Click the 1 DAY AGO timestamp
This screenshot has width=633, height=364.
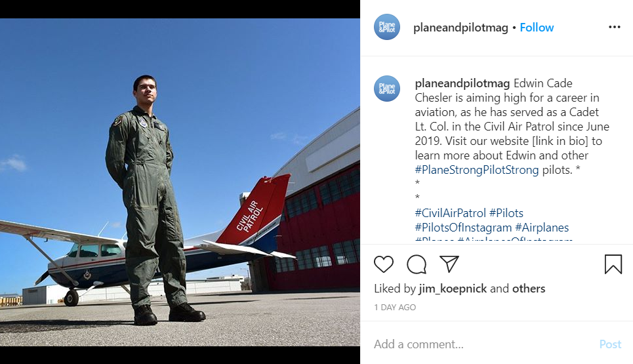tap(395, 308)
